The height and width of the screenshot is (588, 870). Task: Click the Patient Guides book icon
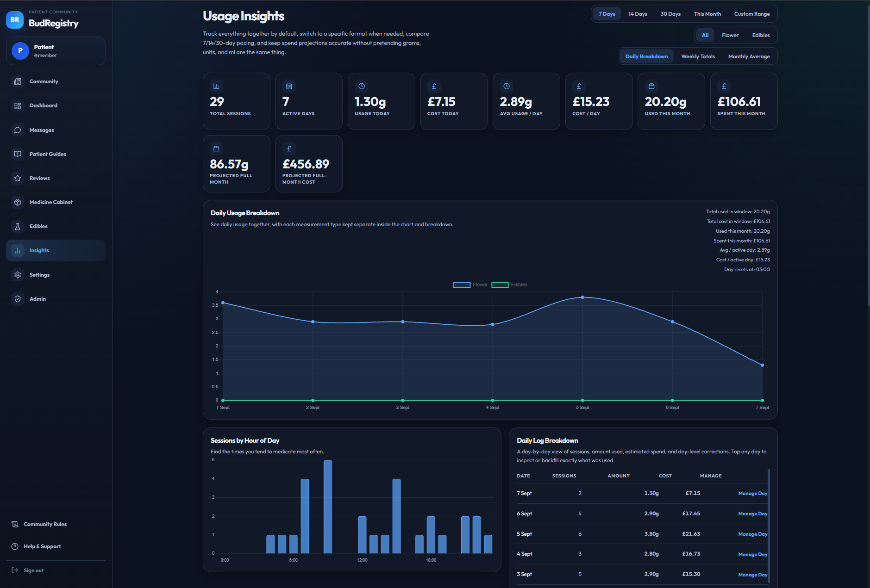[x=18, y=154]
